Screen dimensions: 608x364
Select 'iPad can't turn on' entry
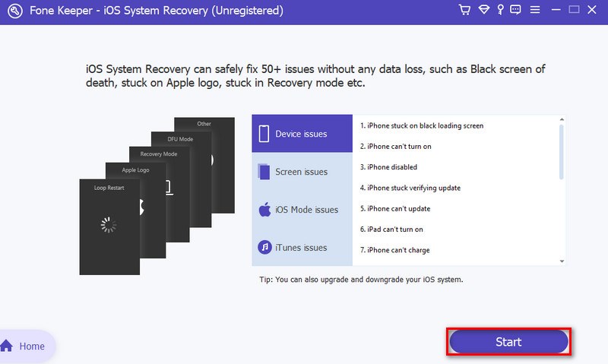(391, 229)
